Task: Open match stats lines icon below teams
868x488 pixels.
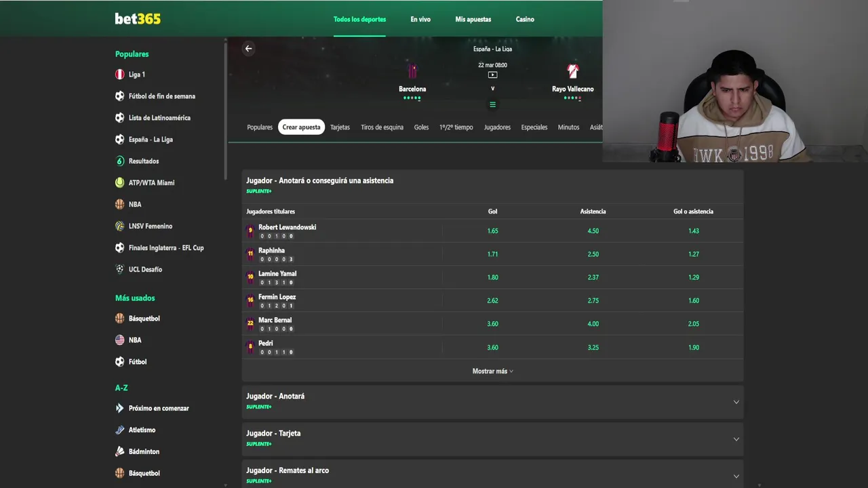Action: pyautogui.click(x=492, y=104)
